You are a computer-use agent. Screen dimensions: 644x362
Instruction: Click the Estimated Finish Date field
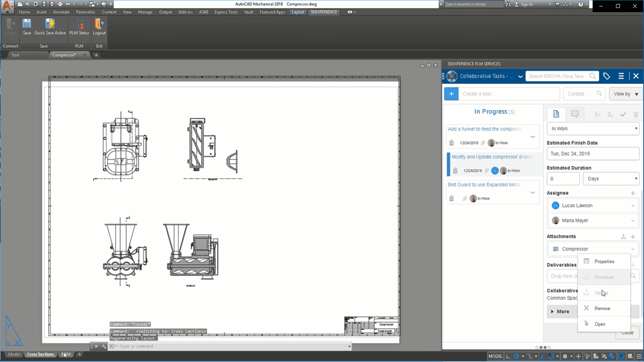coord(593,154)
